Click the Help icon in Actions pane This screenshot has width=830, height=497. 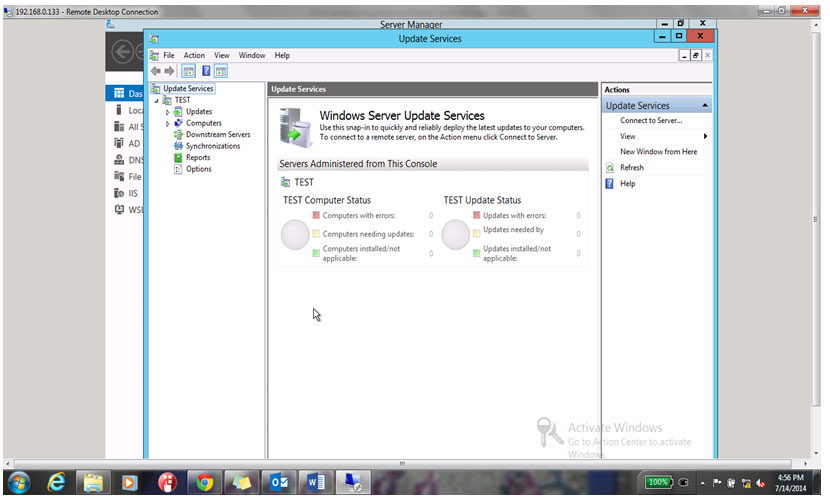610,184
